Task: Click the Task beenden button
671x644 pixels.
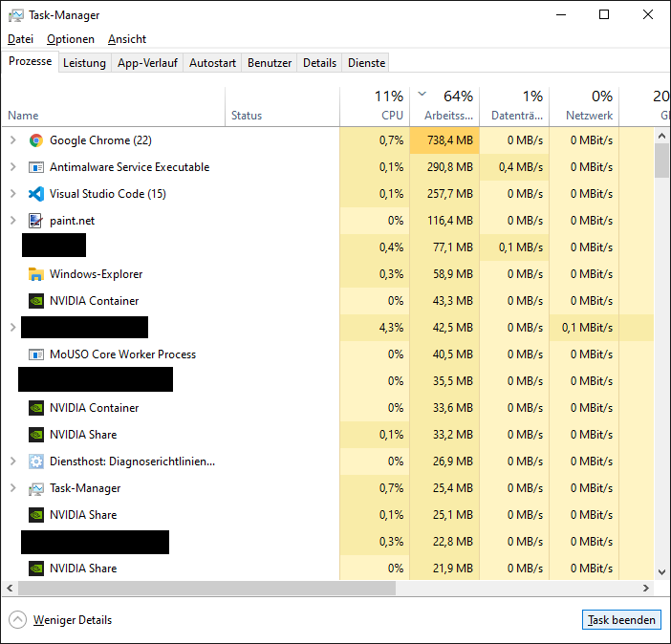Action: pyautogui.click(x=621, y=620)
